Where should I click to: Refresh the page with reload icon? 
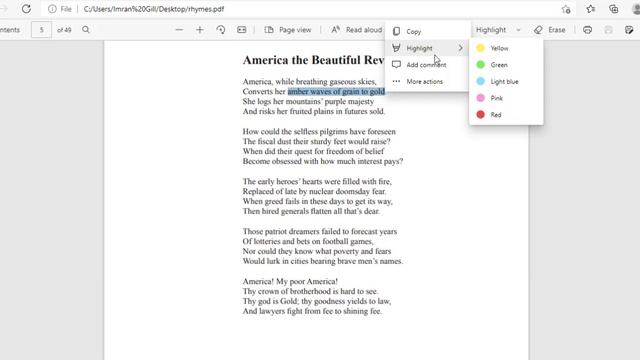coord(26,9)
